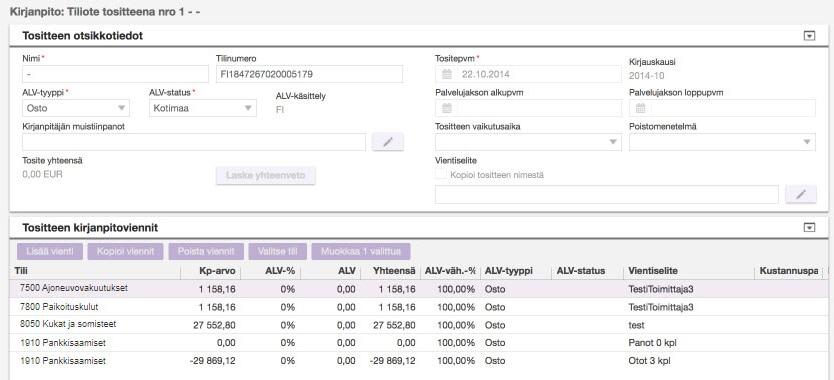Sort by the Kustannuspa column header
Image resolution: width=834 pixels, height=380 pixels.
pos(789,271)
